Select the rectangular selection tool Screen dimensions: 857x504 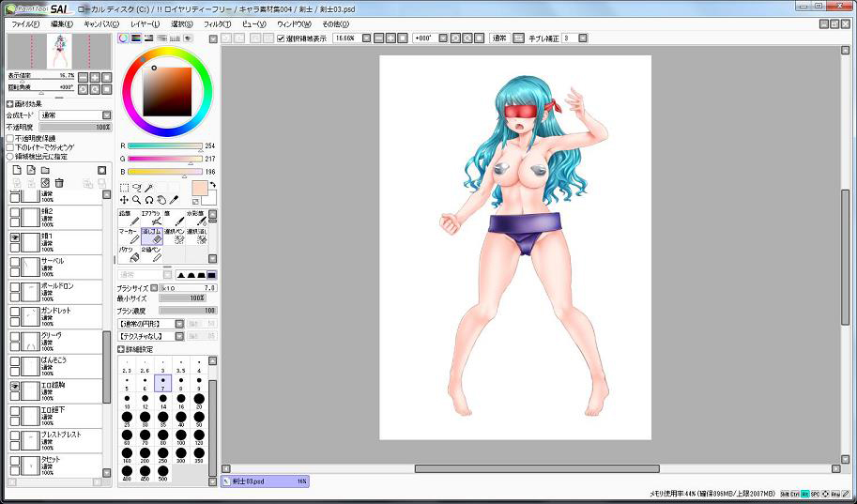(x=124, y=188)
